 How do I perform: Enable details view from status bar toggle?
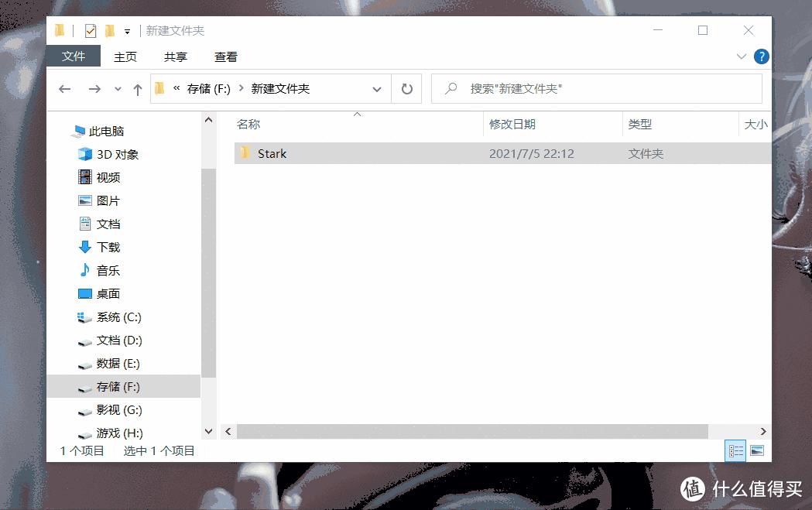pyautogui.click(x=735, y=450)
